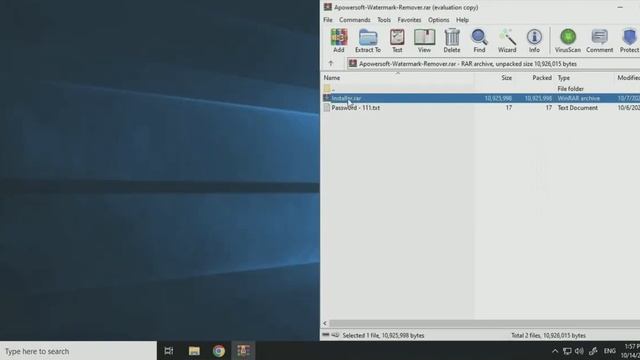
Task: Click the horizontal scrollbar track
Action: click(484, 323)
